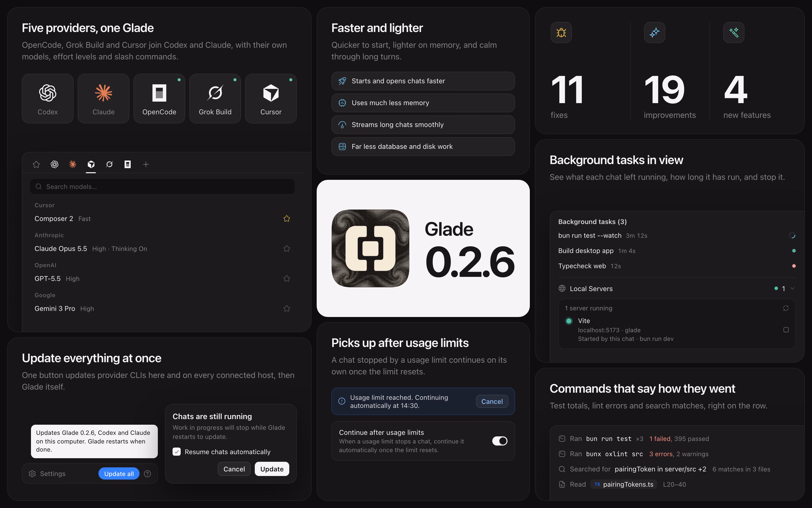Click Cancel in Chats are still running dialog
Screen dimensions: 812x508
tap(234, 469)
